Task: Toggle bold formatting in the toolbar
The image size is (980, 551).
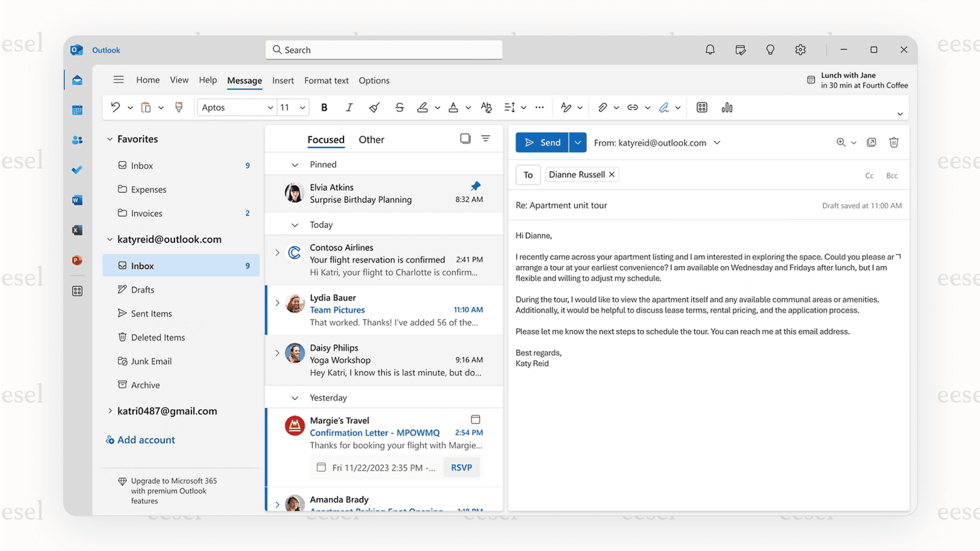Action: (324, 107)
